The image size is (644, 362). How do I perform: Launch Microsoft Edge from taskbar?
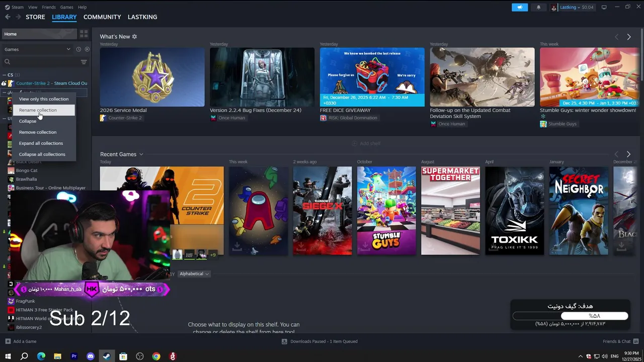pyautogui.click(x=41, y=356)
